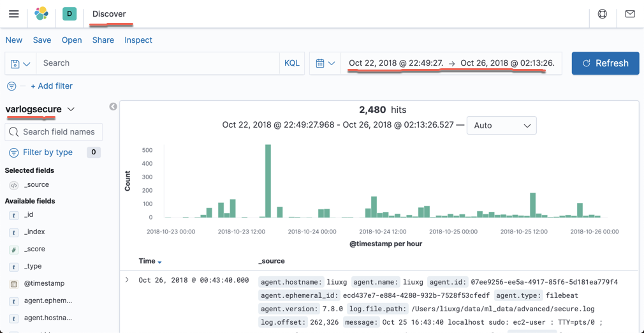This screenshot has width=644, height=333.
Task: Click the Elastic logo icon
Action: click(41, 13)
